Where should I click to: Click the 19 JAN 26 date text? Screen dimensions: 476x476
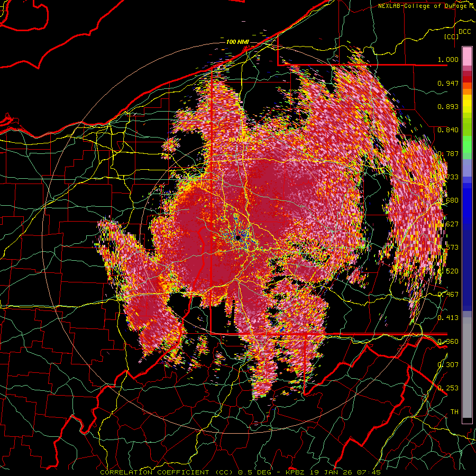coord(332,472)
